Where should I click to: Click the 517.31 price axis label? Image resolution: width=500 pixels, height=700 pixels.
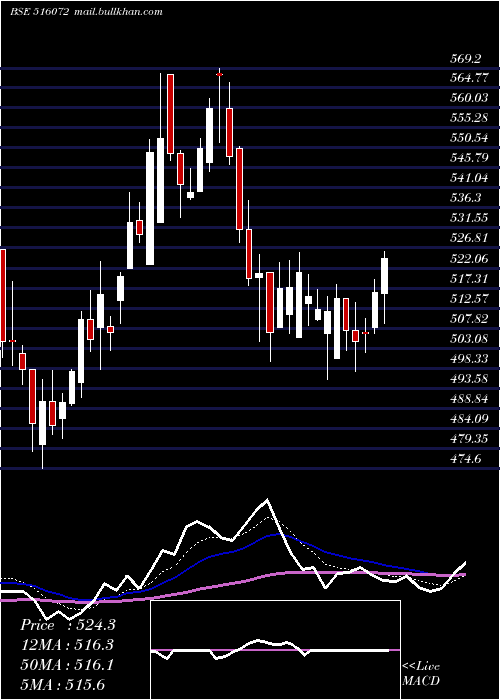click(x=469, y=279)
